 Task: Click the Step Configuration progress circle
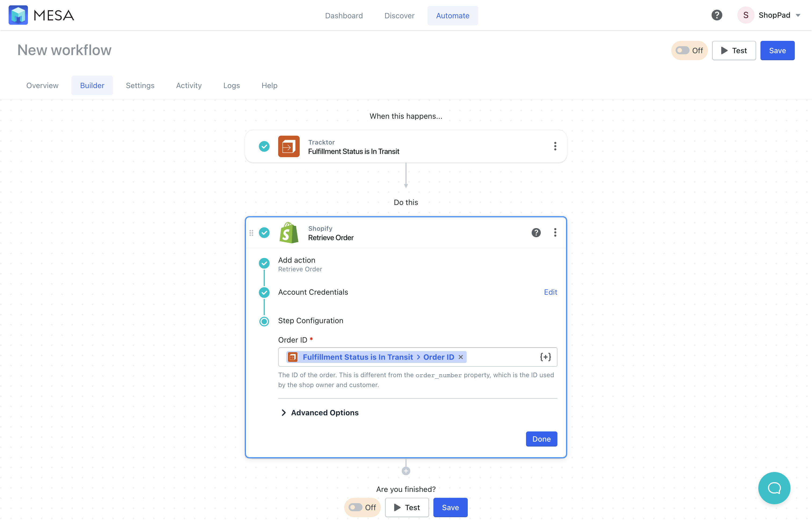point(264,321)
